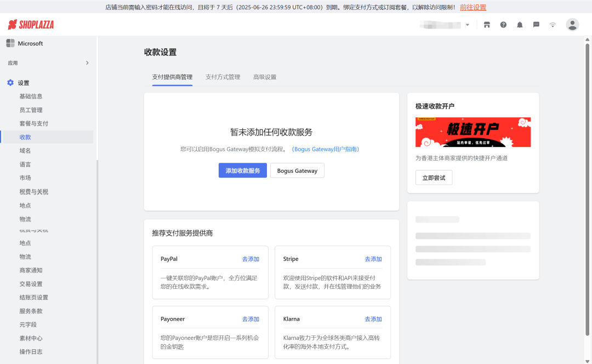Click the wifi signal status icon

click(x=553, y=25)
